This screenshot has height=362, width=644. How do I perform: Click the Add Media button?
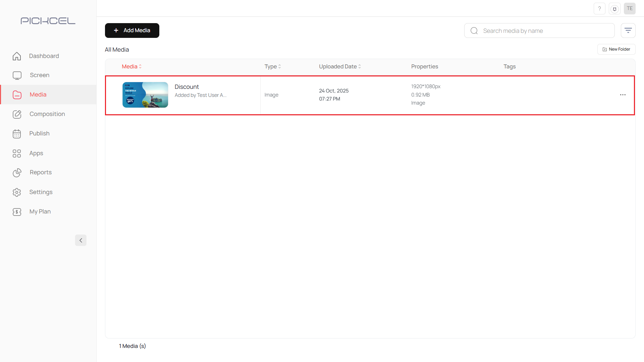(x=132, y=30)
